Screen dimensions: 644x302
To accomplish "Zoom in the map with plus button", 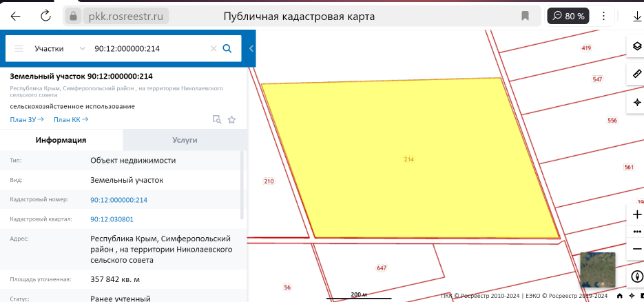I will pos(636,214).
